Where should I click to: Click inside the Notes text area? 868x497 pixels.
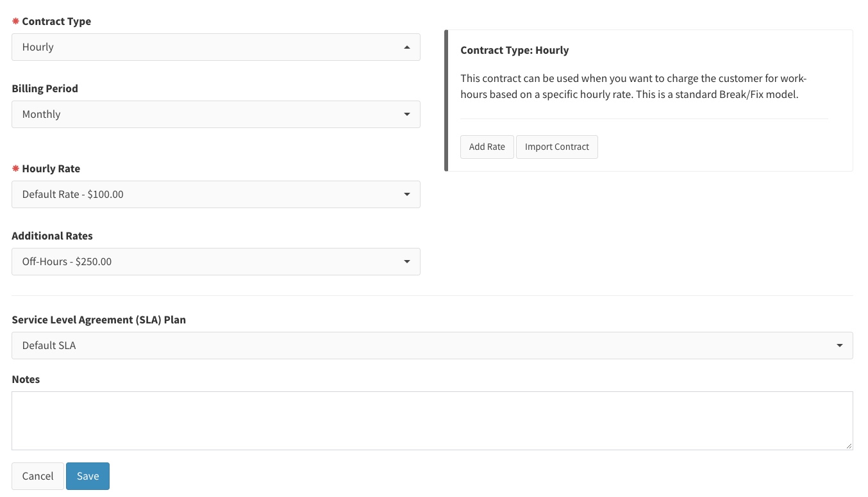point(431,420)
